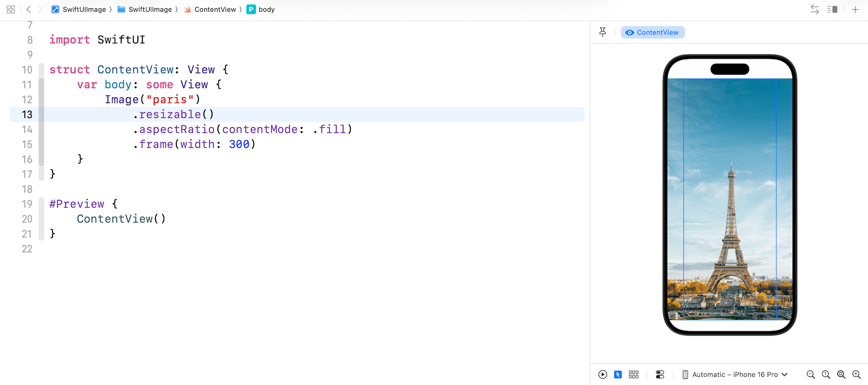
Task: Switch preview to Live mode
Action: tap(603, 375)
